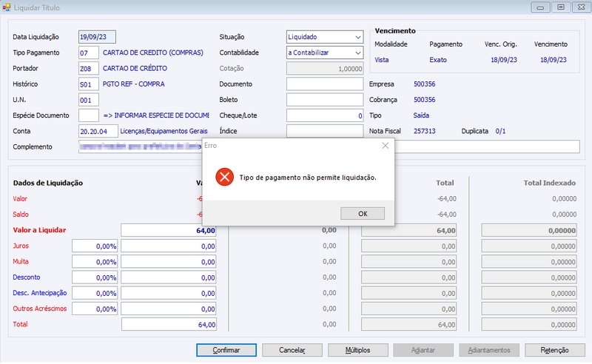Click the Documento input field
This screenshot has width=592, height=364.
(325, 84)
